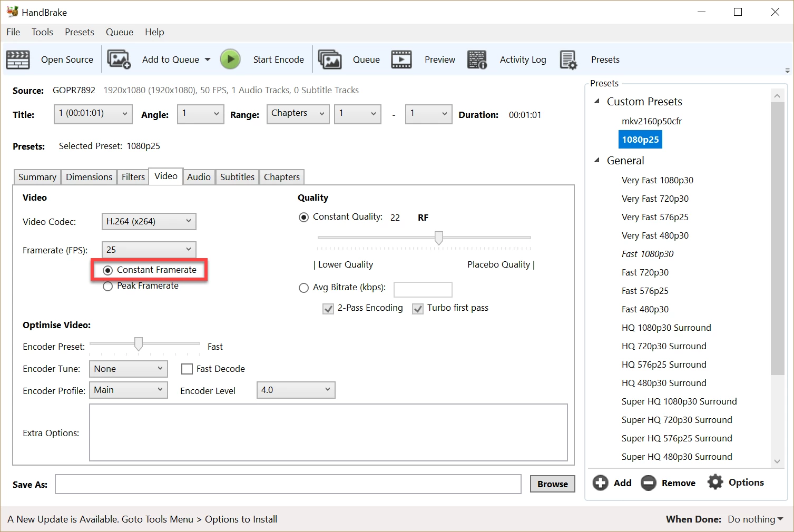Switch to the Filters tab

click(x=133, y=177)
